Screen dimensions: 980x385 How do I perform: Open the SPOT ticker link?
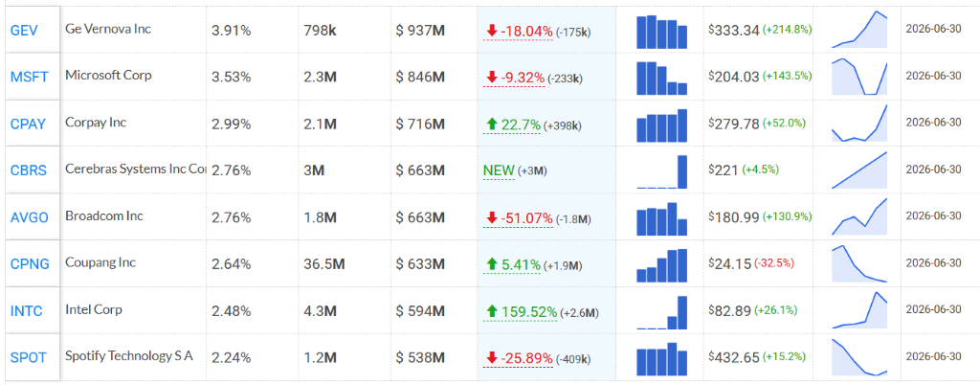point(28,357)
